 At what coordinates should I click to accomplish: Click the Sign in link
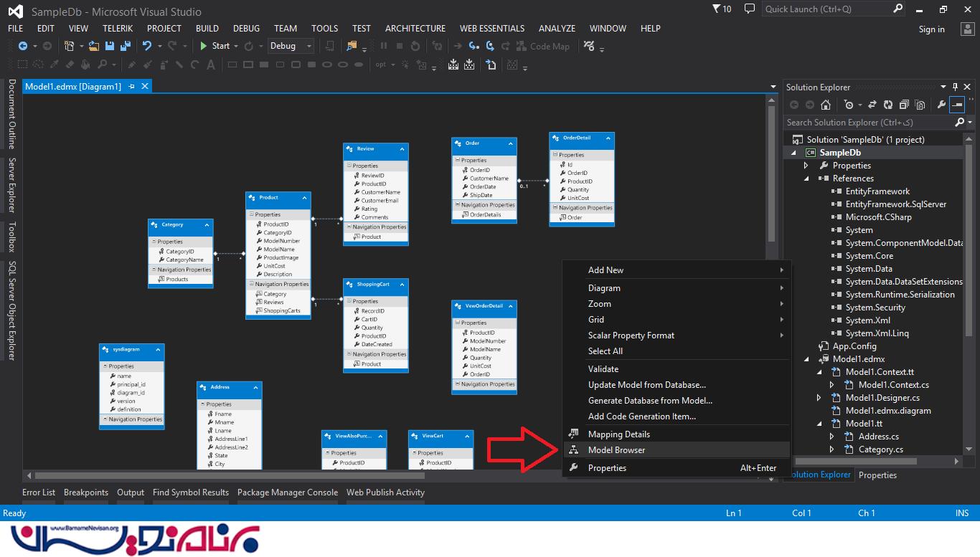(x=931, y=29)
